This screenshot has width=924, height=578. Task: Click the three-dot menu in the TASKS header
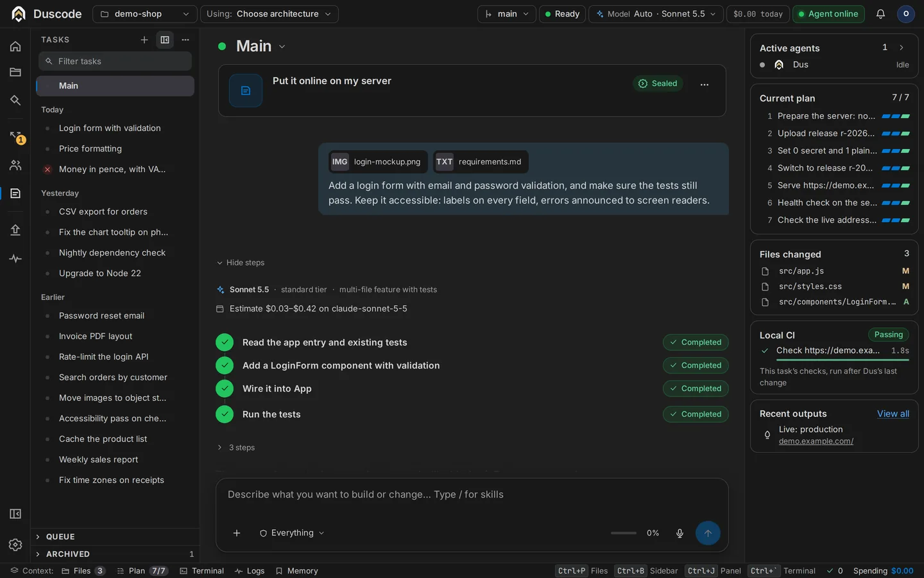pos(185,40)
